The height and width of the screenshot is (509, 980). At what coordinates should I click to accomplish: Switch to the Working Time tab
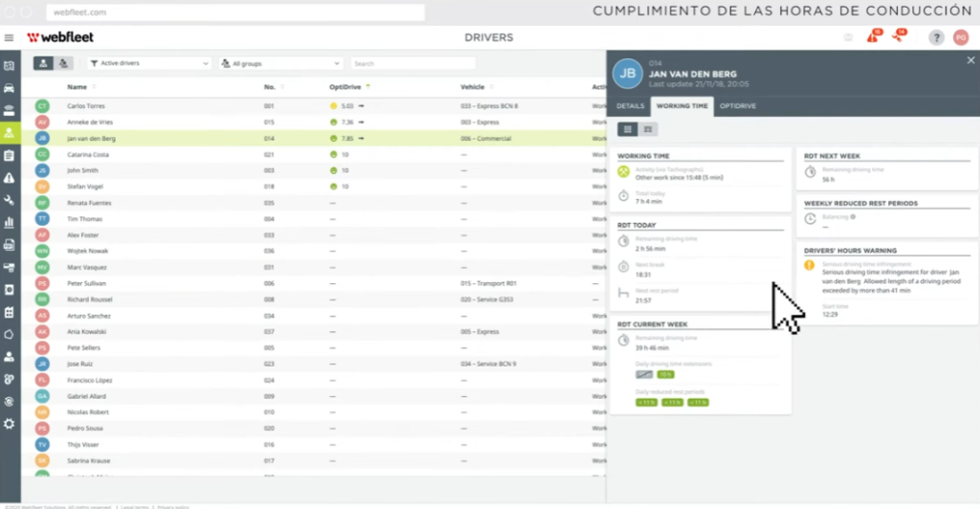(681, 106)
